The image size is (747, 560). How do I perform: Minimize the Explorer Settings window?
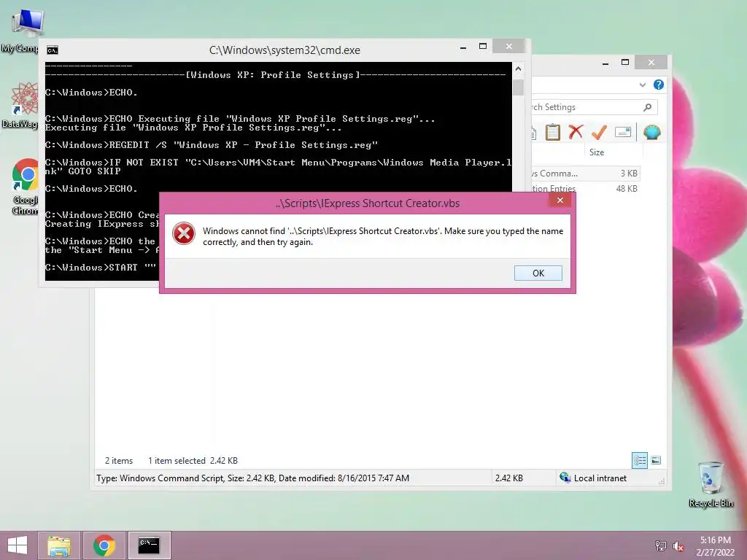(x=605, y=63)
